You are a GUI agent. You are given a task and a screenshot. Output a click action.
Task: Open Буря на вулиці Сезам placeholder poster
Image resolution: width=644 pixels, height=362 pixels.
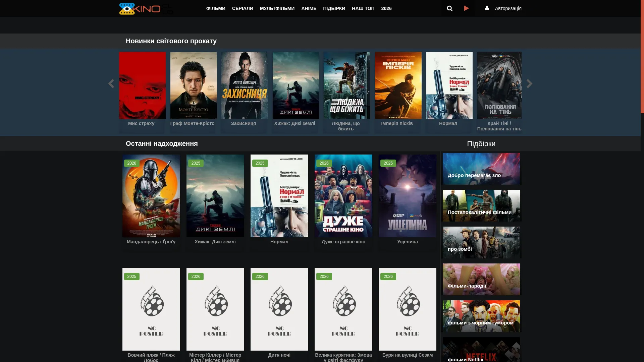pyautogui.click(x=408, y=309)
